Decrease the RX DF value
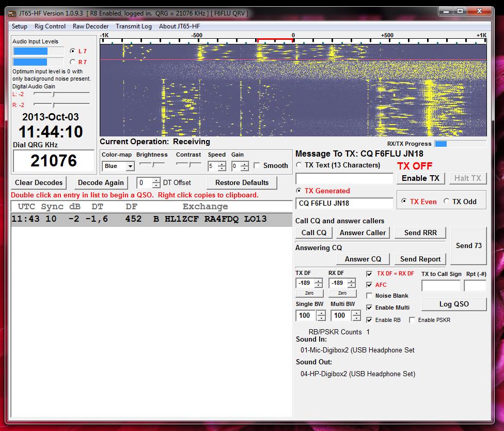Image resolution: width=504 pixels, height=431 pixels. click(x=352, y=285)
